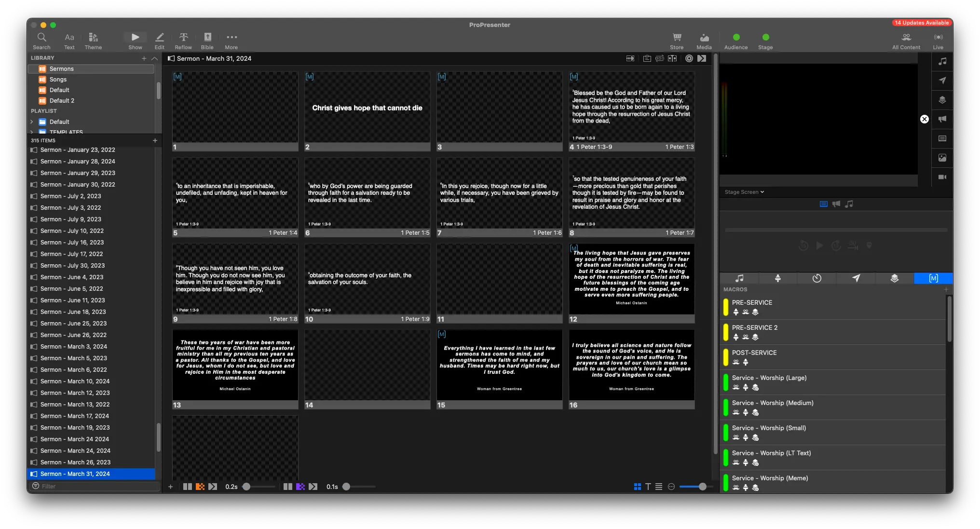Viewport: 980px width, 529px height.
Task: Select the Songs library
Action: tap(58, 80)
